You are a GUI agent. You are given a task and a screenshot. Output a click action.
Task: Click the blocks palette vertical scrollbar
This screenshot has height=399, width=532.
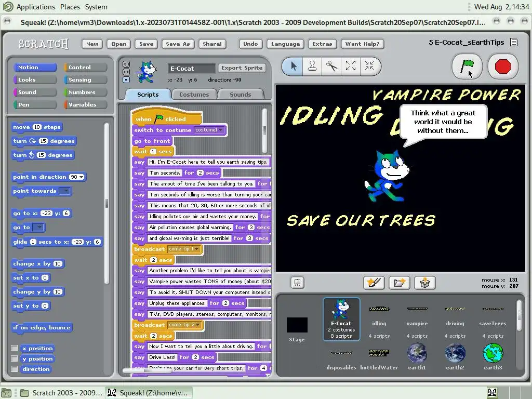click(x=107, y=203)
